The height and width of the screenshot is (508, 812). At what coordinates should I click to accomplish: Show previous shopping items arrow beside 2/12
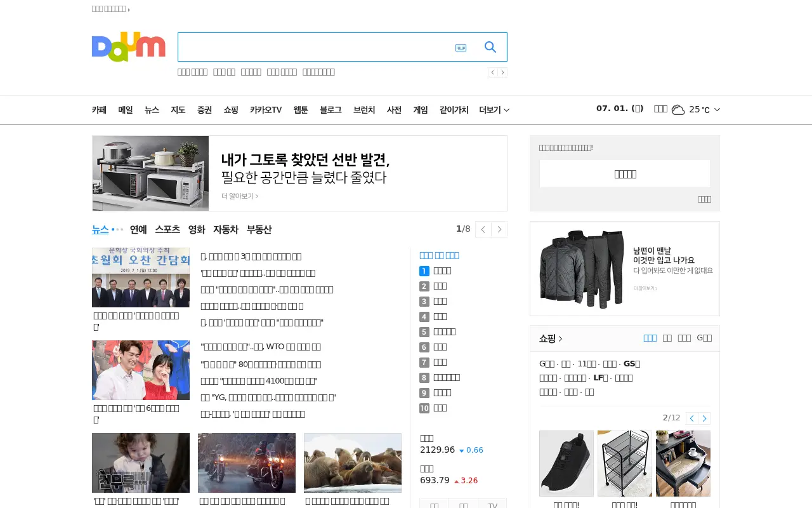pyautogui.click(x=692, y=418)
